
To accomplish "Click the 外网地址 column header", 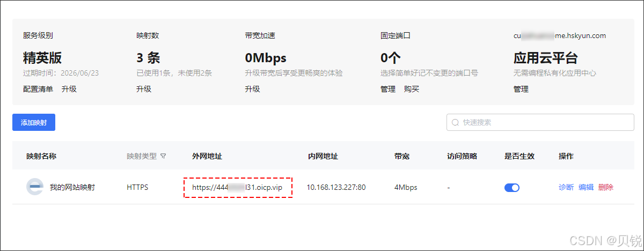I will coord(207,156).
